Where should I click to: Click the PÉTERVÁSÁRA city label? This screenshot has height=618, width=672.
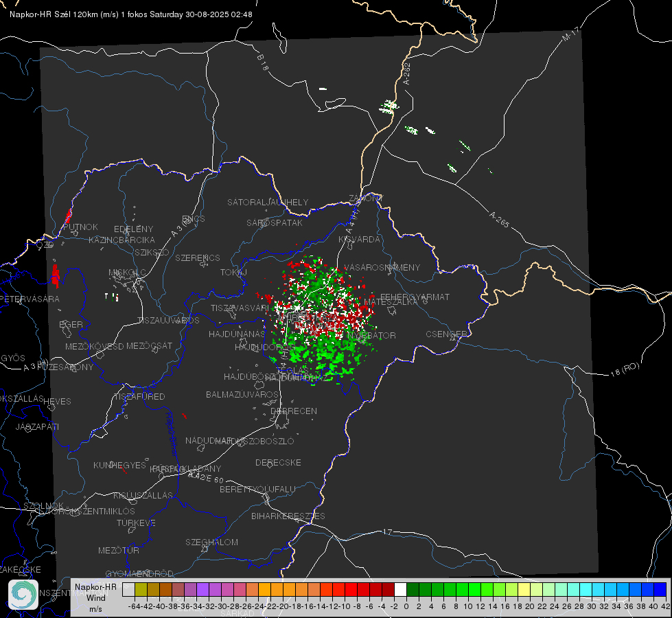click(x=30, y=299)
